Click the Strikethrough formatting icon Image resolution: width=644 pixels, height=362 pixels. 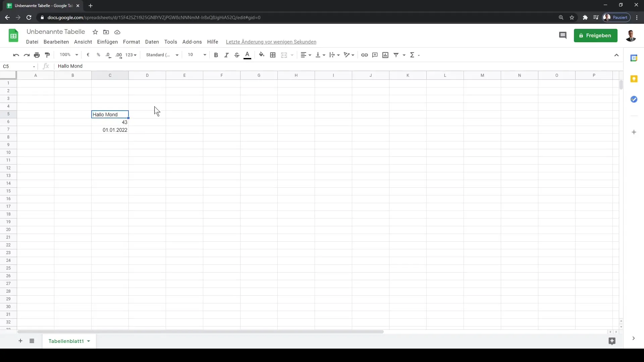tap(236, 55)
